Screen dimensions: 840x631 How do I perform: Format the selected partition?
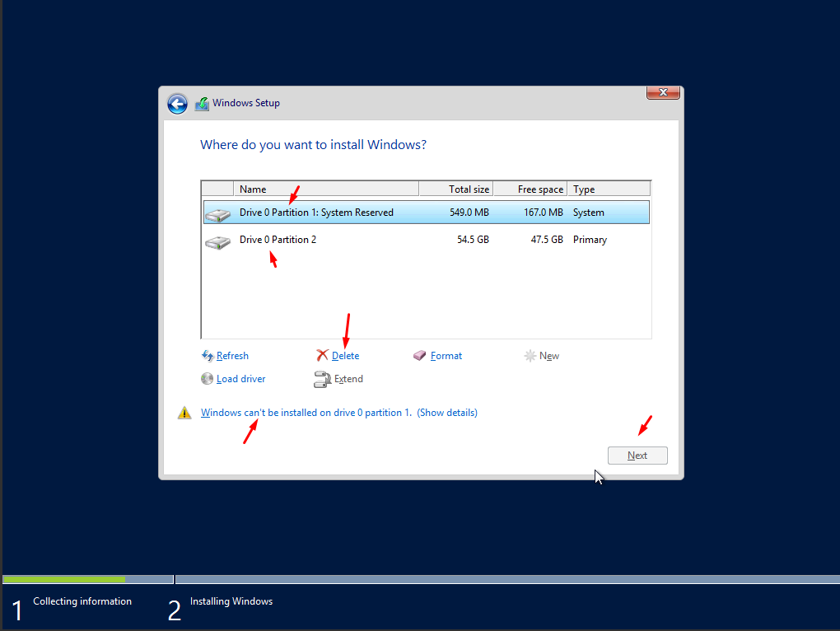click(x=446, y=356)
